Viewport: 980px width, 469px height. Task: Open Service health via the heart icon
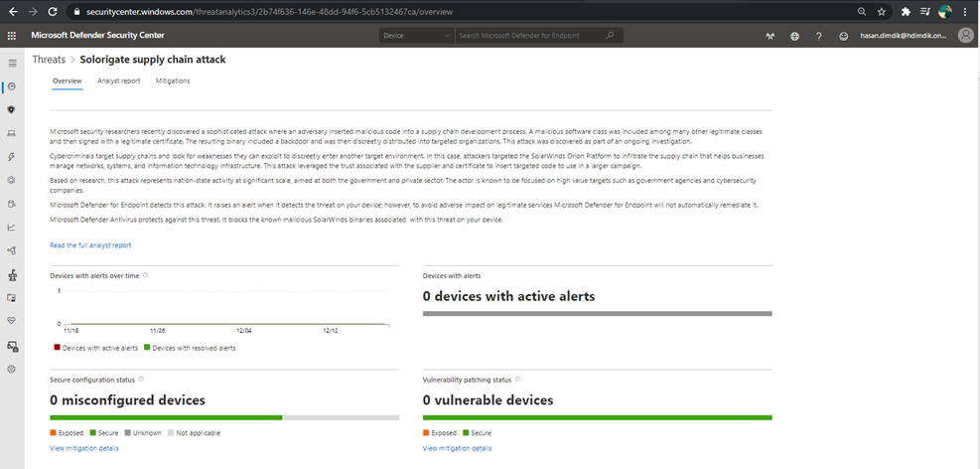pyautogui.click(x=11, y=321)
